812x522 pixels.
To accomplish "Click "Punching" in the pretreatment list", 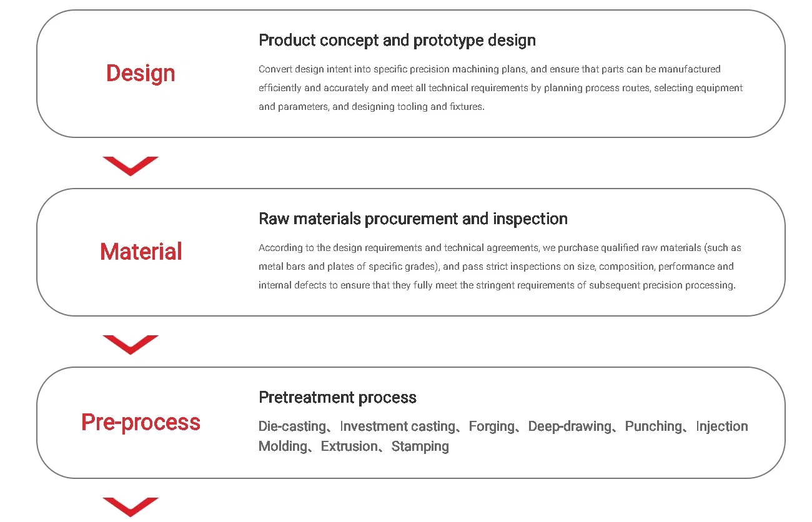I will tap(653, 426).
